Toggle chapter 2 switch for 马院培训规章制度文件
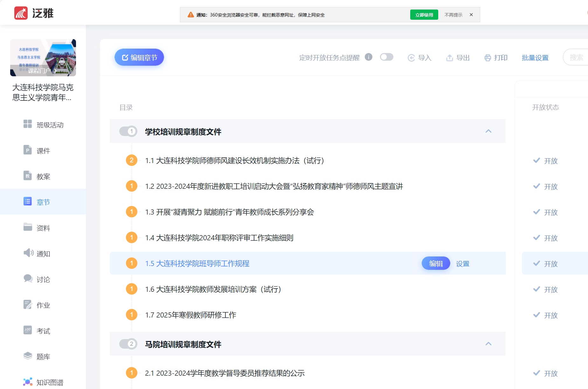This screenshot has height=389, width=588. pyautogui.click(x=128, y=344)
